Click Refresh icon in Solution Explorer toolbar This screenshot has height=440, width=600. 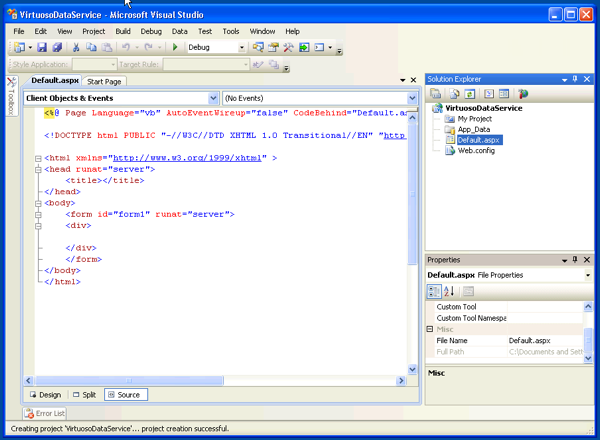pyautogui.click(x=468, y=94)
